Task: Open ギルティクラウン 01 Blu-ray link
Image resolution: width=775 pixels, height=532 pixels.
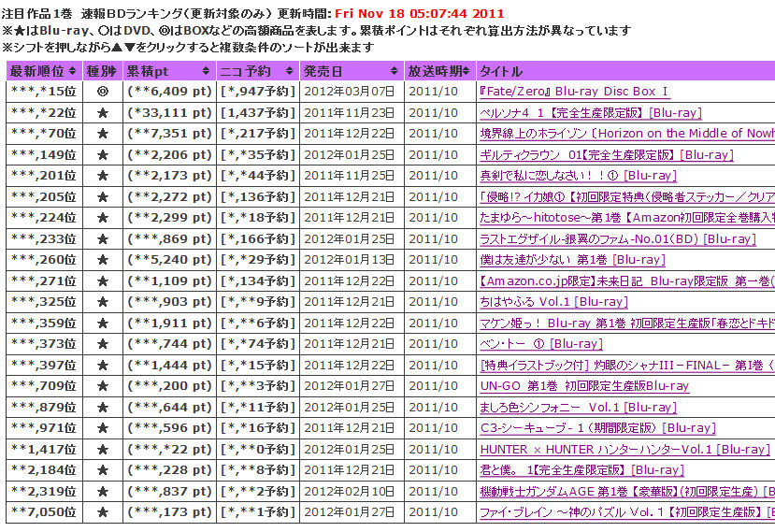Action: click(607, 155)
